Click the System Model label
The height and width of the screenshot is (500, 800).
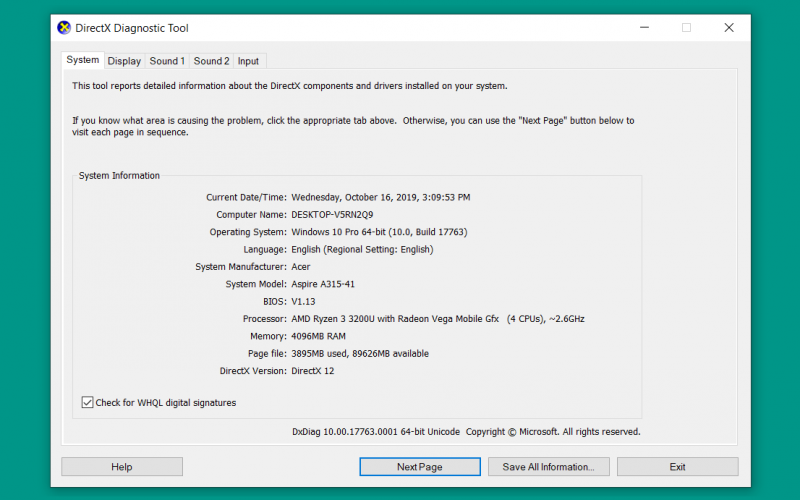tap(257, 284)
